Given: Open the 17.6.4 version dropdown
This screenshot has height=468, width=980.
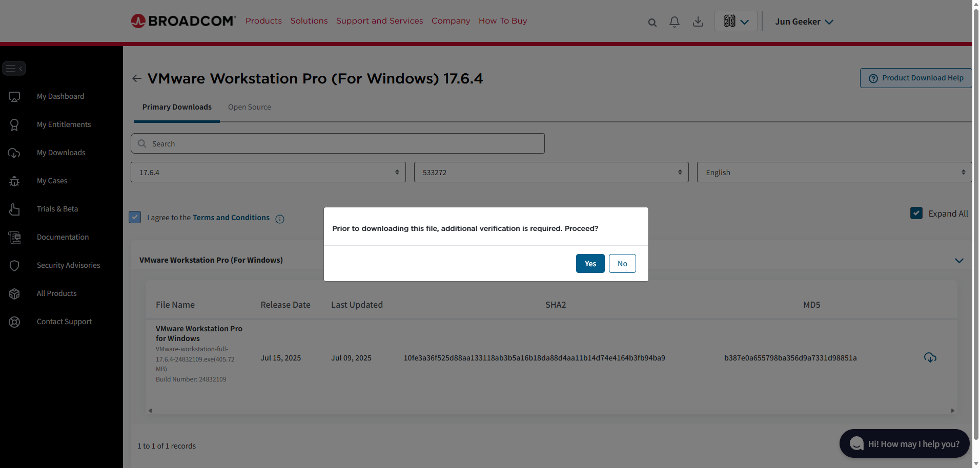Looking at the screenshot, I should [x=268, y=172].
